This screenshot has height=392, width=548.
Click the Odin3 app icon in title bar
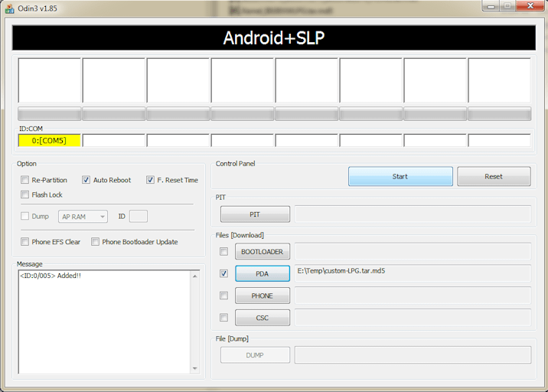(9, 8)
